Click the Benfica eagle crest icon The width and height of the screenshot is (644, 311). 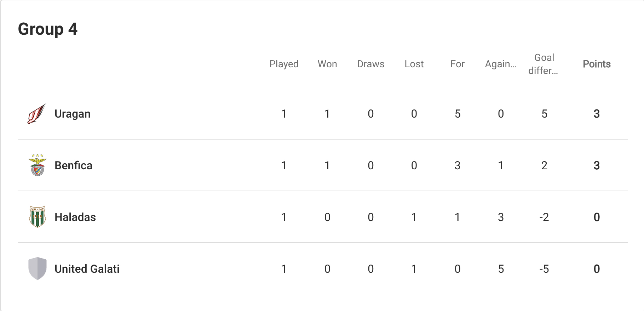pos(37,165)
